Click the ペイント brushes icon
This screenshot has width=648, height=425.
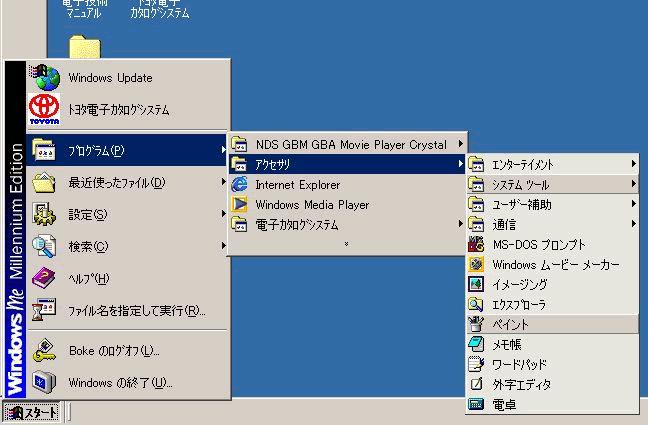(x=476, y=324)
